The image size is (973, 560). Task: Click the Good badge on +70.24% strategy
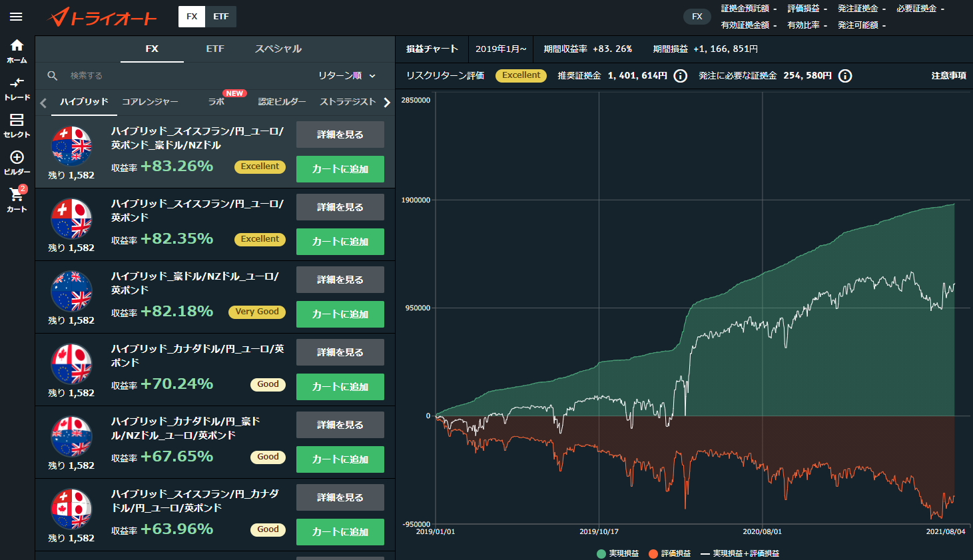pyautogui.click(x=268, y=384)
